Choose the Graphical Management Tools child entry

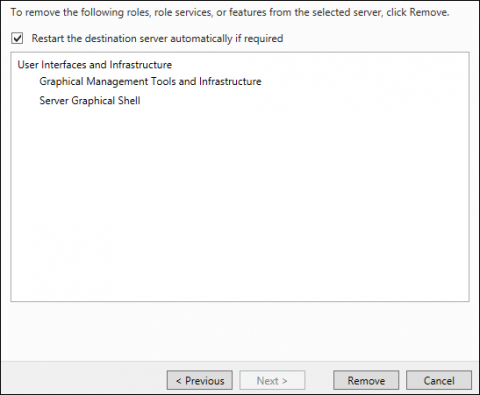(x=150, y=82)
